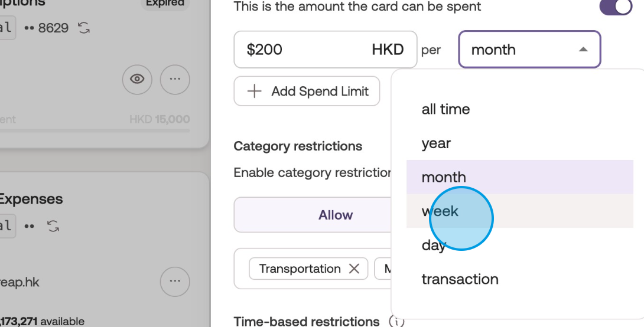Click the refresh icon beside card 8629

(84, 28)
